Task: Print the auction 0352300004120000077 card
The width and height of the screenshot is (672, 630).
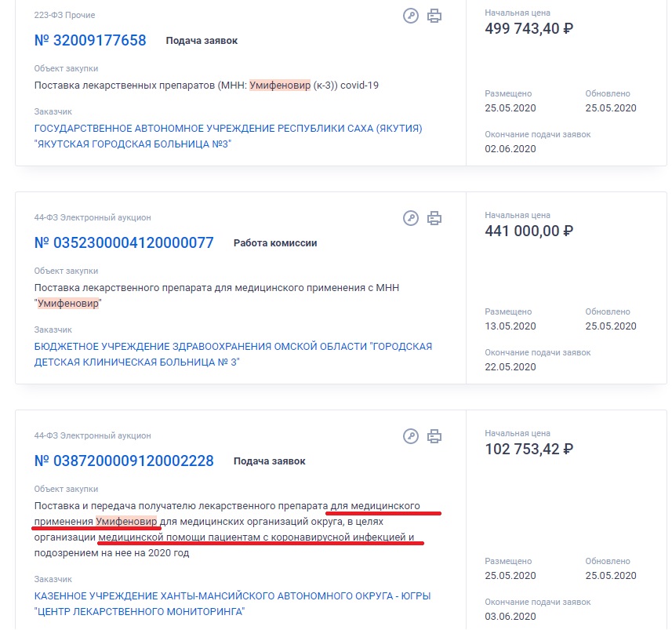Action: 434,218
